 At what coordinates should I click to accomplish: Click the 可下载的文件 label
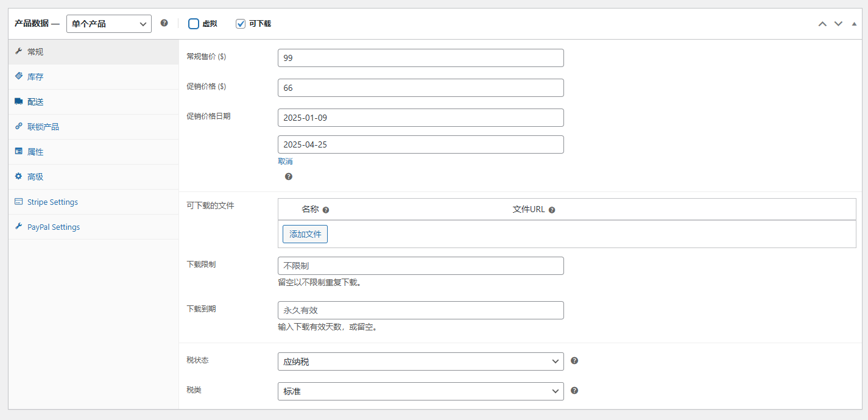point(210,205)
